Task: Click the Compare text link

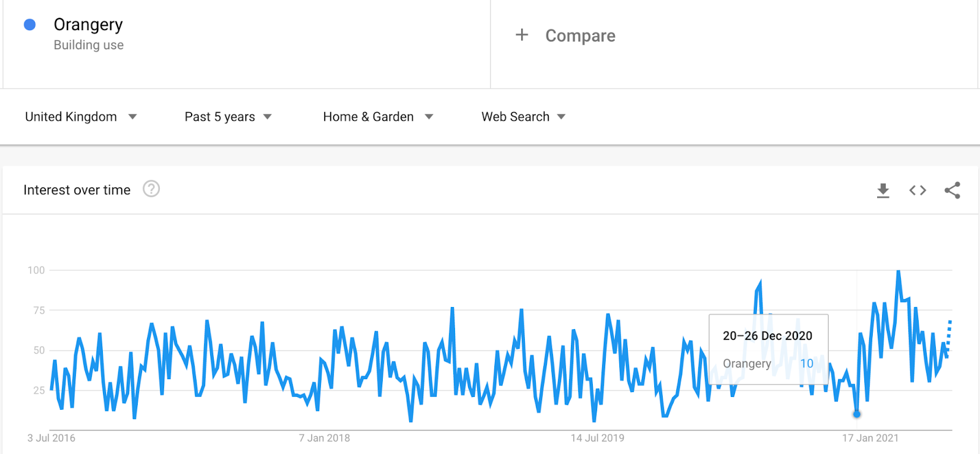Action: pyautogui.click(x=580, y=36)
